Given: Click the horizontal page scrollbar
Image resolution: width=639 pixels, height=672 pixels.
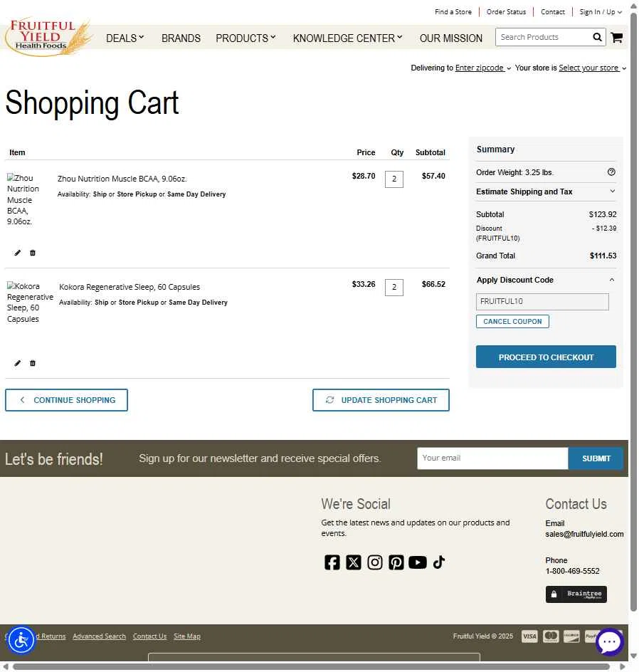Looking at the screenshot, I should click(x=312, y=667).
